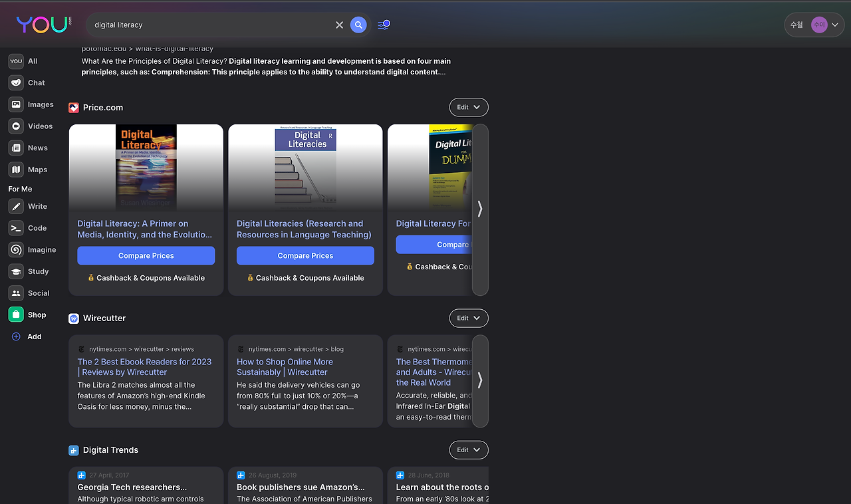Image resolution: width=851 pixels, height=504 pixels.
Task: Select the All sidebar icon
Action: click(x=16, y=61)
